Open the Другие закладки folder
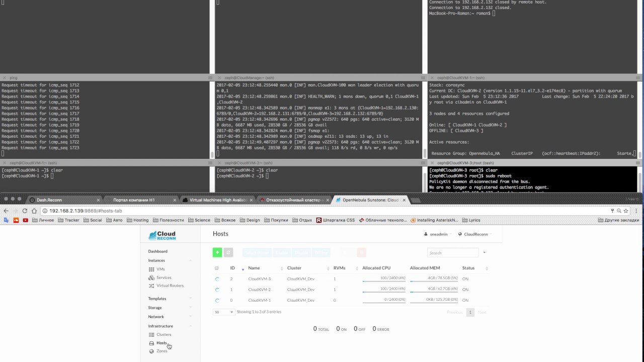The image size is (644, 362). point(618,220)
